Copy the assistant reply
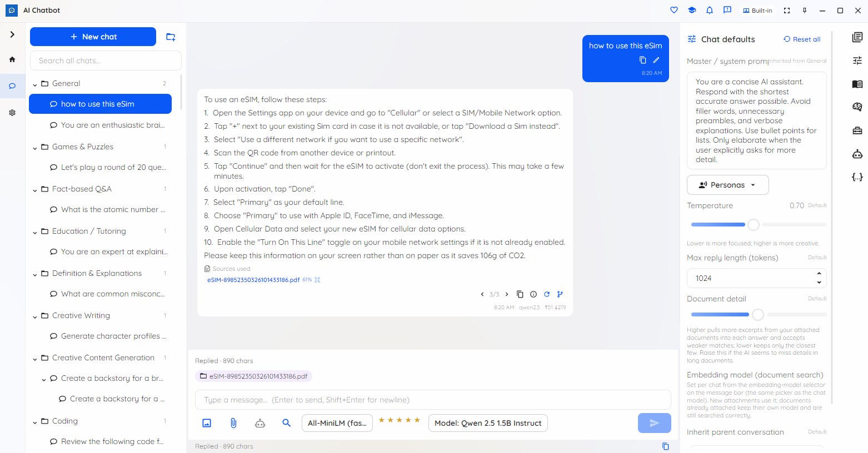Screen dimensions: 868x453 click(x=520, y=294)
